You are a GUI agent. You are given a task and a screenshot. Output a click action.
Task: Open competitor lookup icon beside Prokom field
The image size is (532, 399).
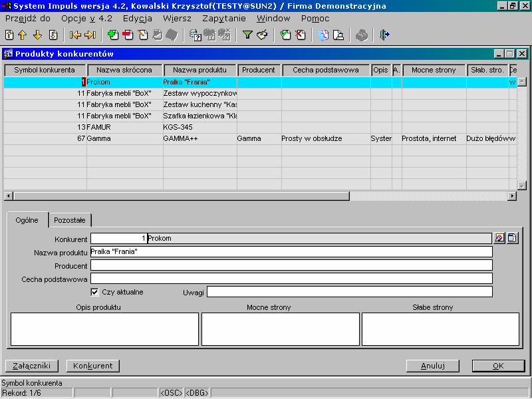pyautogui.click(x=499, y=238)
